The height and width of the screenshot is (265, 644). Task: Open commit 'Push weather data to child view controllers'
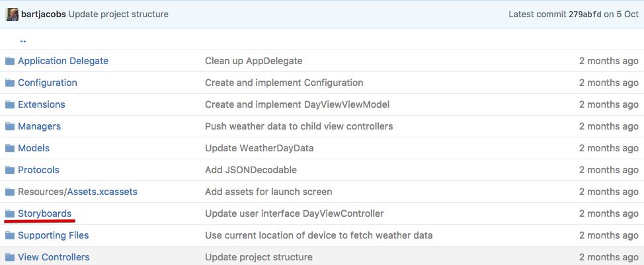(299, 126)
